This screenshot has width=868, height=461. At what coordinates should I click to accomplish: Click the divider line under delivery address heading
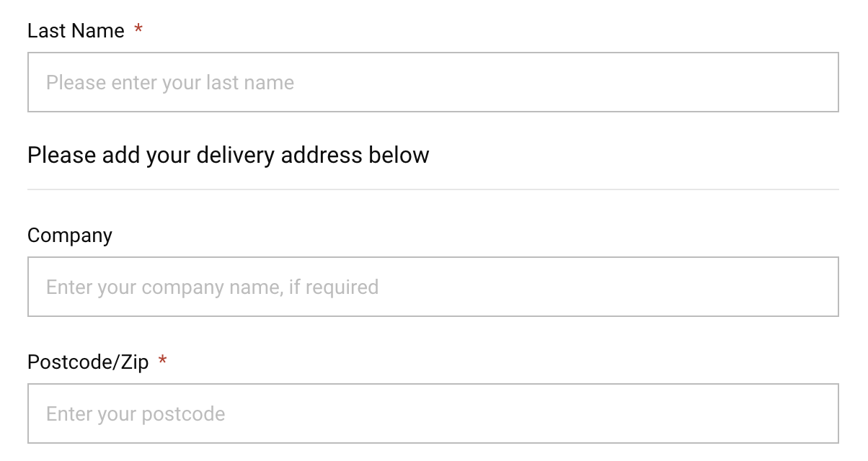pyautogui.click(x=433, y=189)
